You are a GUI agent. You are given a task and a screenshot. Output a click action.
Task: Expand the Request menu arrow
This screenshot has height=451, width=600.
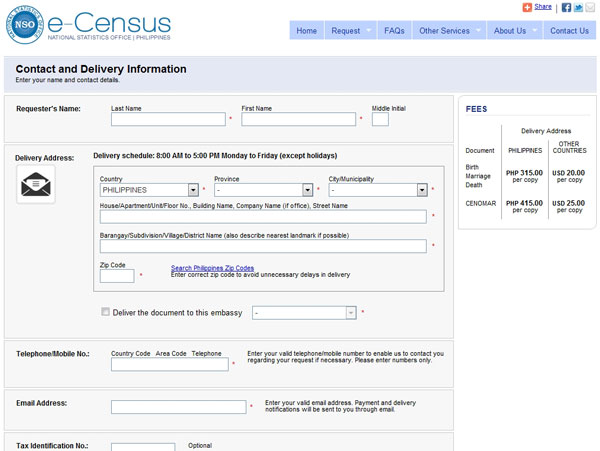click(369, 30)
